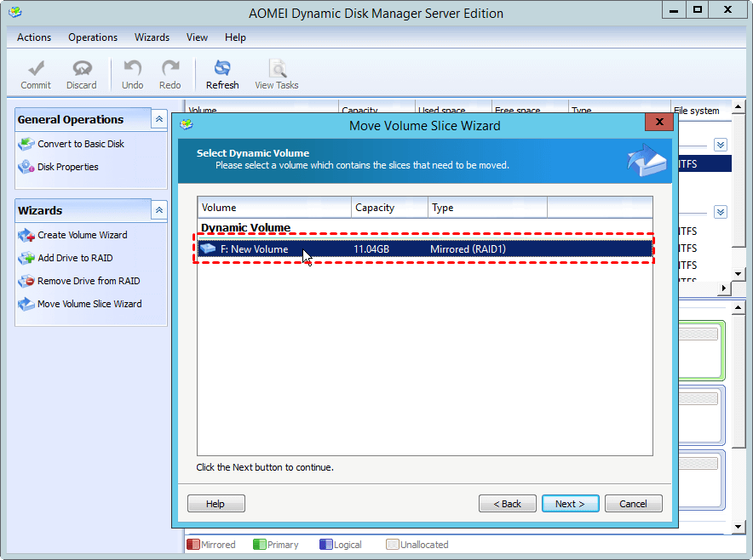Select the F: New Volume row

tap(424, 249)
